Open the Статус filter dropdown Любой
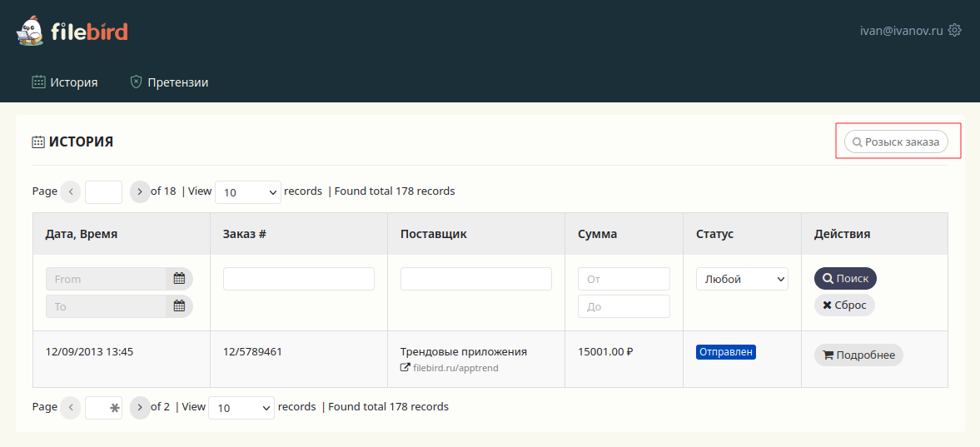The image size is (980, 447). 742,280
